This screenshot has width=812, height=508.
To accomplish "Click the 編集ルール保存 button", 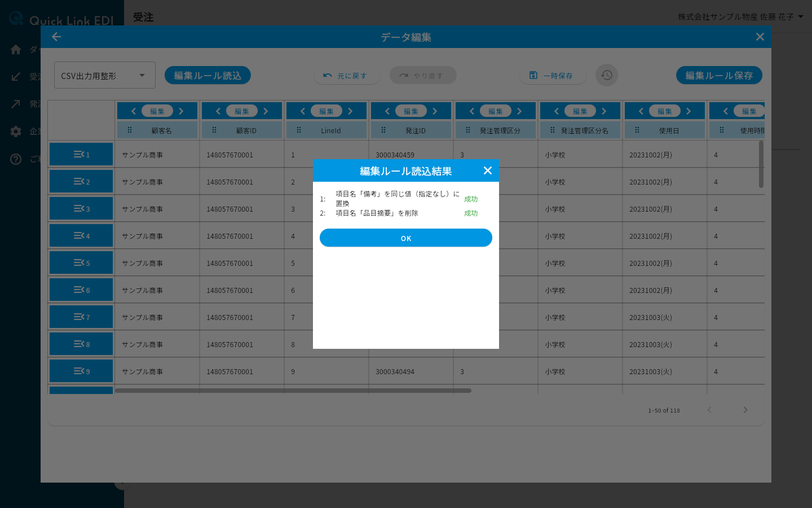I will [x=719, y=75].
